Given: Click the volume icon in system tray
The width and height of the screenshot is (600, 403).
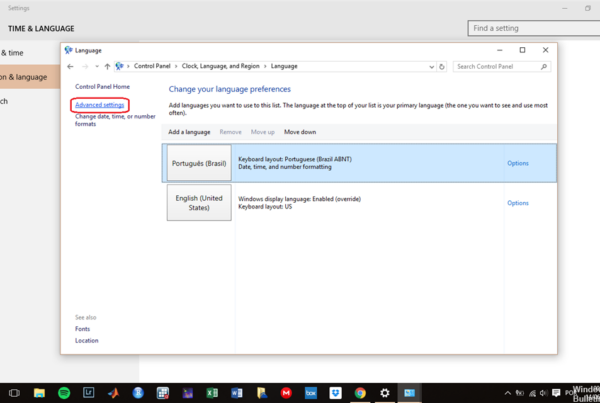Looking at the screenshot, I should tap(544, 393).
